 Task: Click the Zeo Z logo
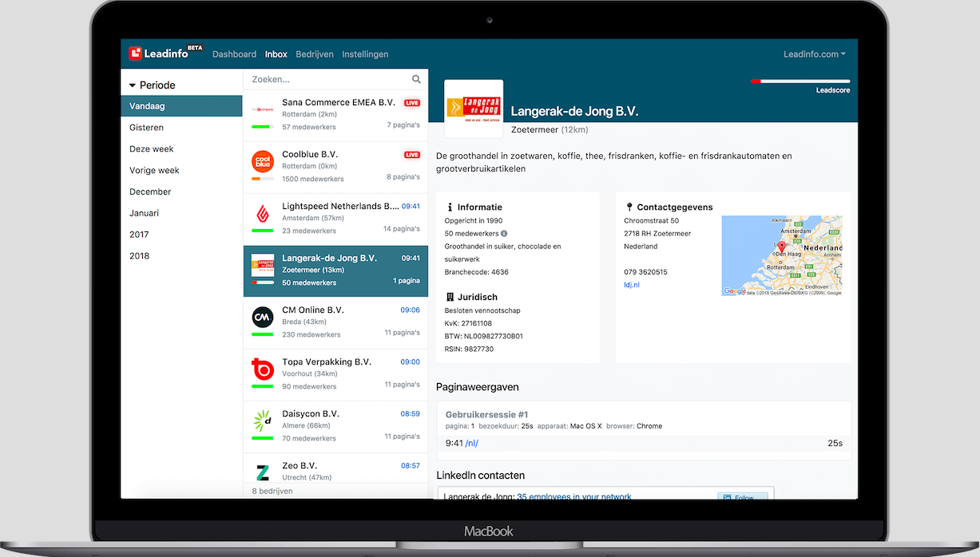(263, 472)
